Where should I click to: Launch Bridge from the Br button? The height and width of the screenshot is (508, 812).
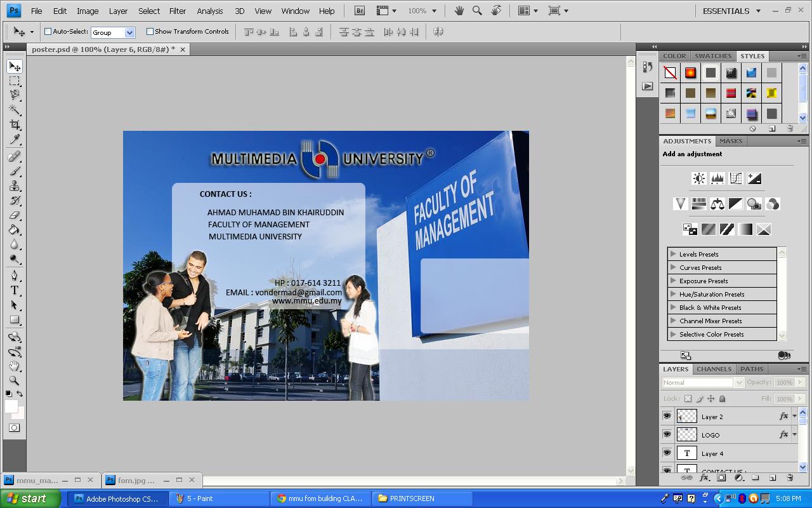click(360, 11)
